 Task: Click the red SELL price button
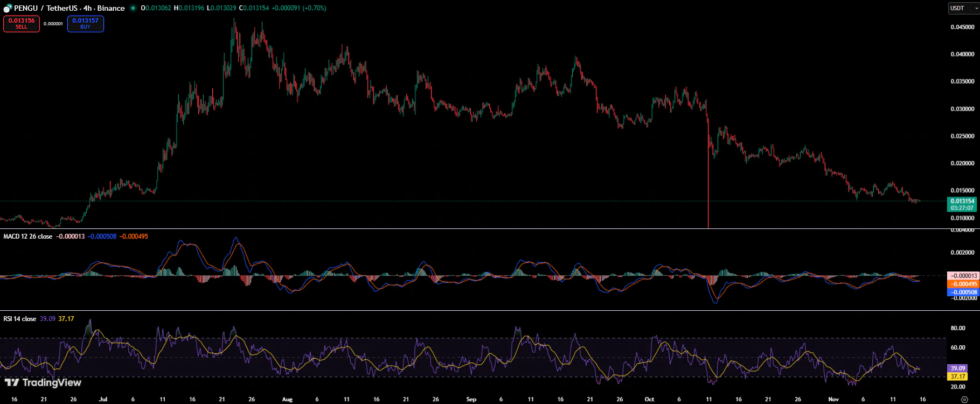tap(22, 24)
